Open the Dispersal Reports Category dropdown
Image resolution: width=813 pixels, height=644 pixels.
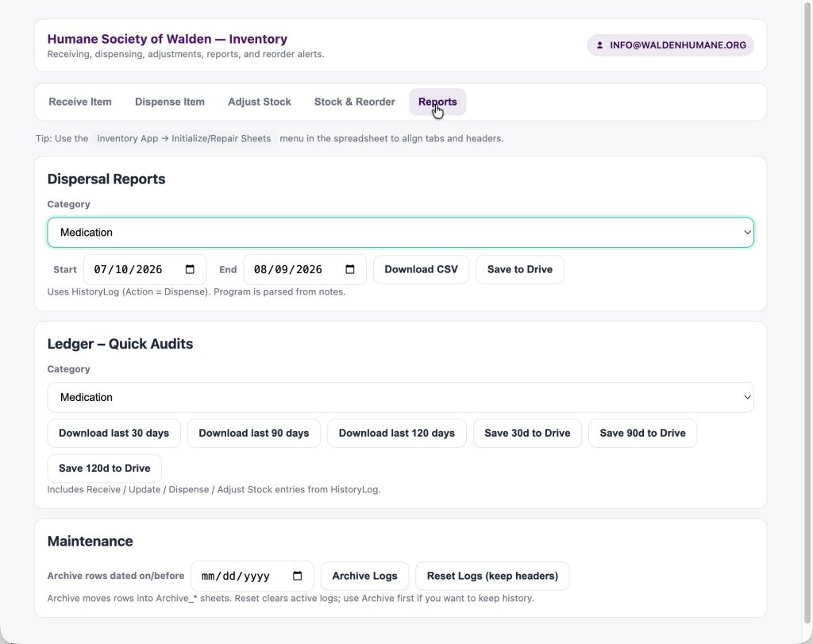[400, 233]
